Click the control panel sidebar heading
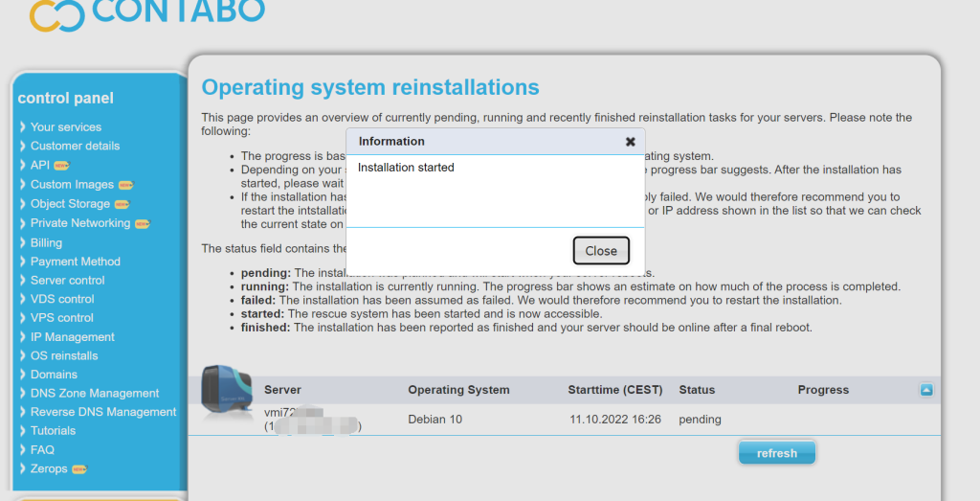Image resolution: width=980 pixels, height=501 pixels. click(66, 99)
